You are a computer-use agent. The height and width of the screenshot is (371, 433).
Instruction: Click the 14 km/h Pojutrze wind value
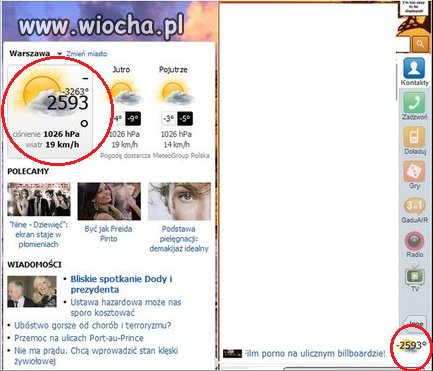(x=176, y=145)
